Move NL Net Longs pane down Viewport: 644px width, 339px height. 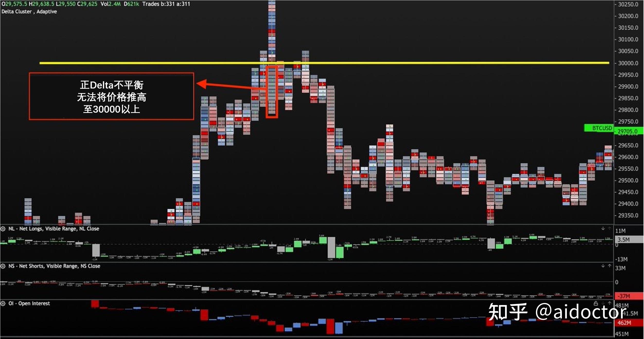point(603,228)
